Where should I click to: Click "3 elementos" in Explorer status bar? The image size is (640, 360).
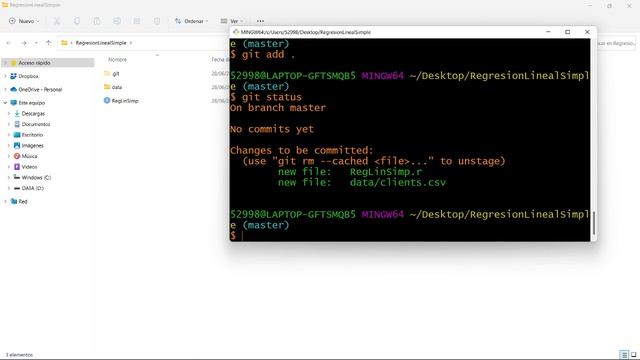19,355
